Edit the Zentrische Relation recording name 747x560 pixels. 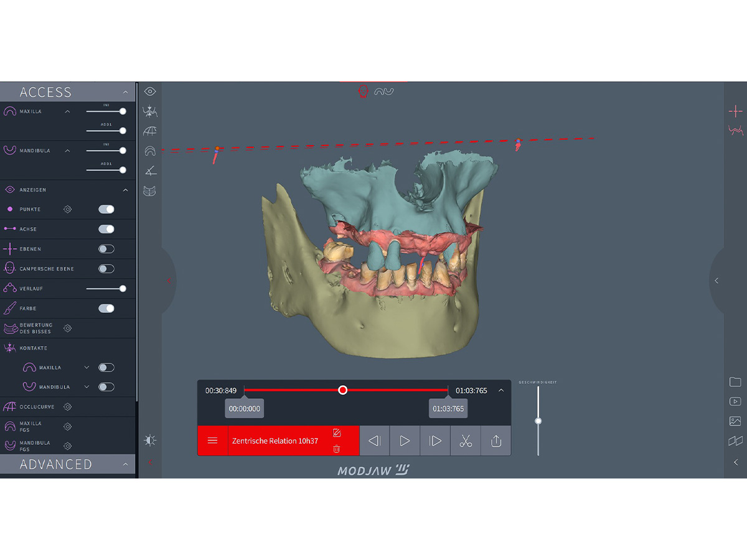tap(337, 433)
